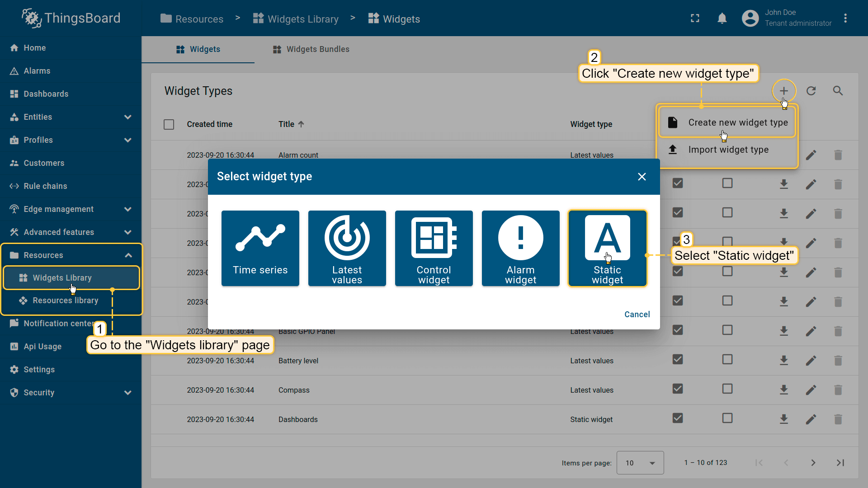
Task: Click the edit pencil for Dashboards row
Action: 811,419
